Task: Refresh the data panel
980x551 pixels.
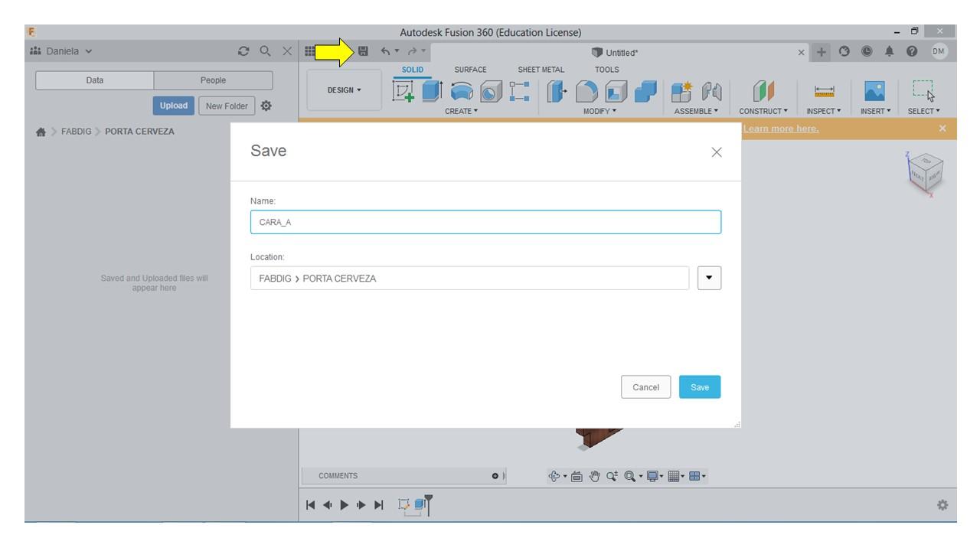Action: (x=244, y=52)
